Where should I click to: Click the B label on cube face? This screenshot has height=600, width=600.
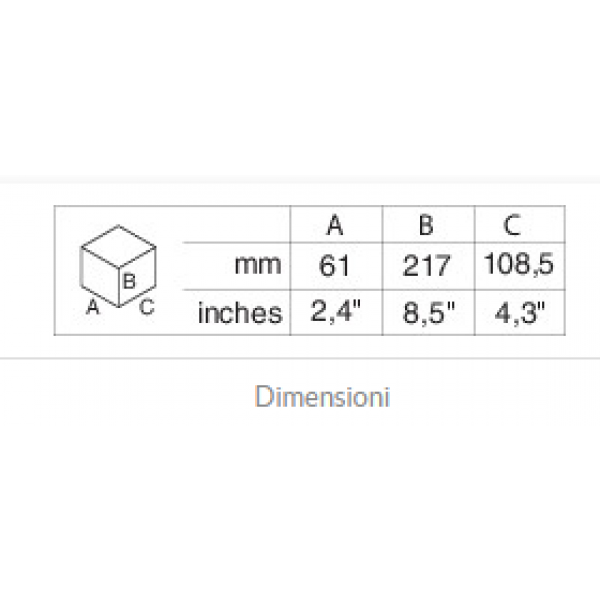(129, 281)
